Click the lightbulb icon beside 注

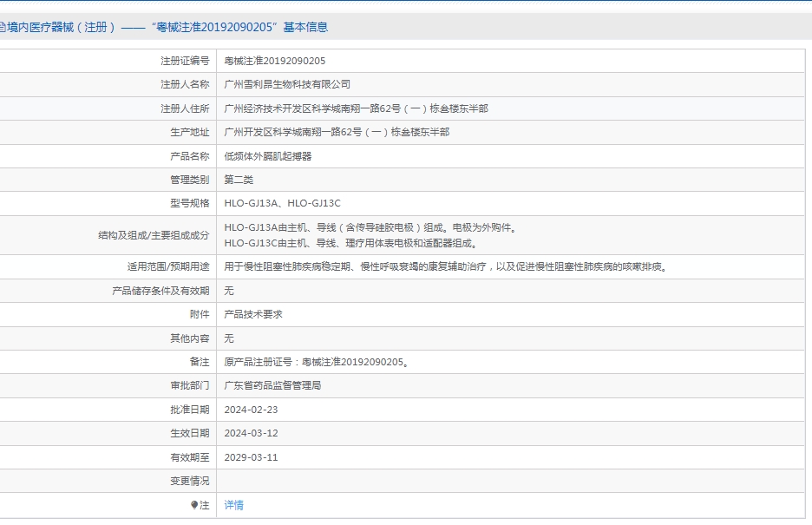(x=194, y=505)
